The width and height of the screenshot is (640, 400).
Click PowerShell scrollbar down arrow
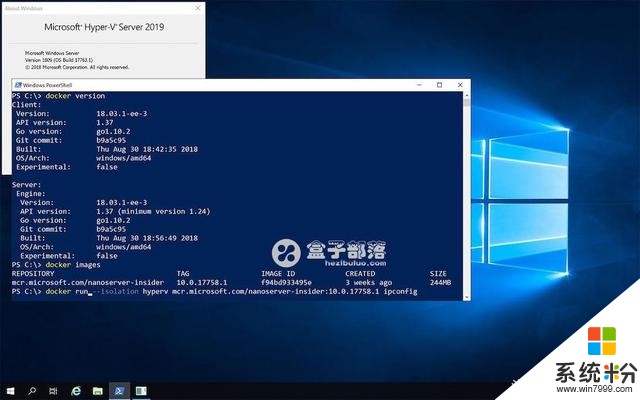(467, 297)
